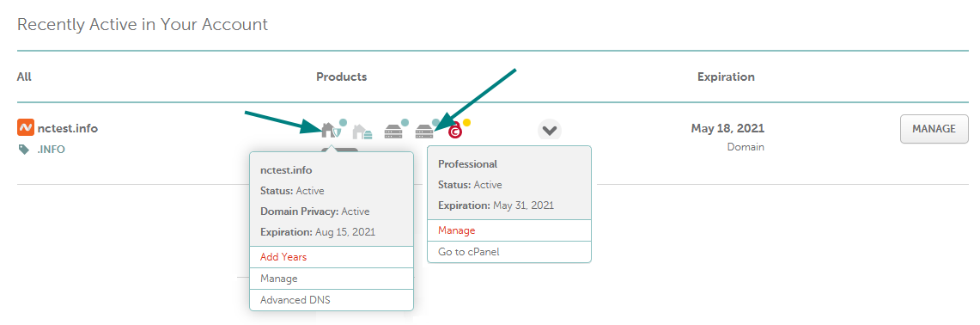This screenshot has height=325, width=980.
Task: Click the yellow status dot on SSL icon
Action: pos(466,122)
